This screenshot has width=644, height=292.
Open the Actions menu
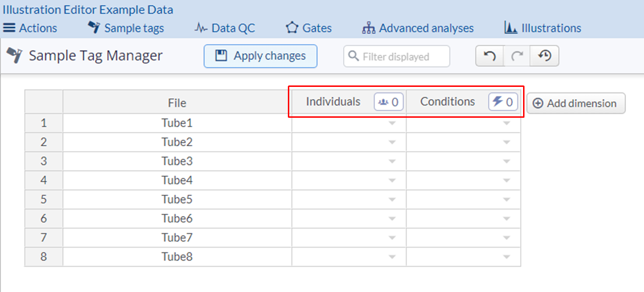pyautogui.click(x=30, y=28)
